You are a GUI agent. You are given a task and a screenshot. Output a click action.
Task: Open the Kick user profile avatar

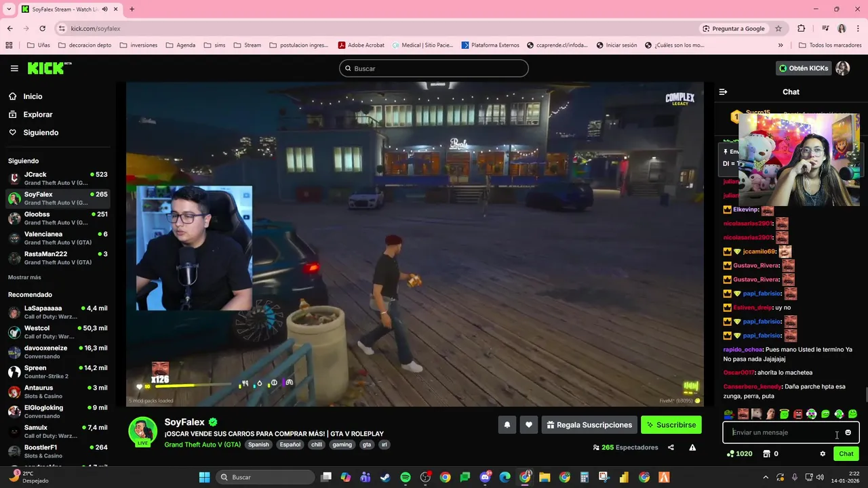[x=843, y=68]
